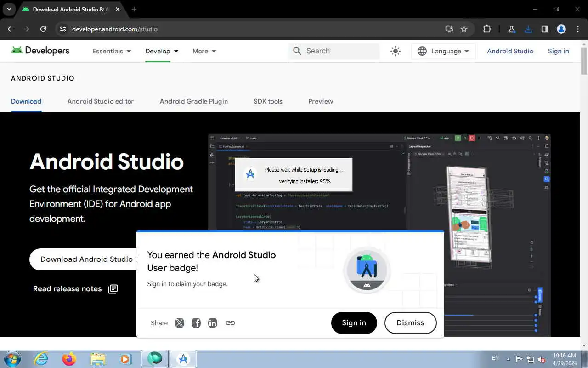The height and width of the screenshot is (368, 588).
Task: Open Read release notes link
Action: pos(75,289)
